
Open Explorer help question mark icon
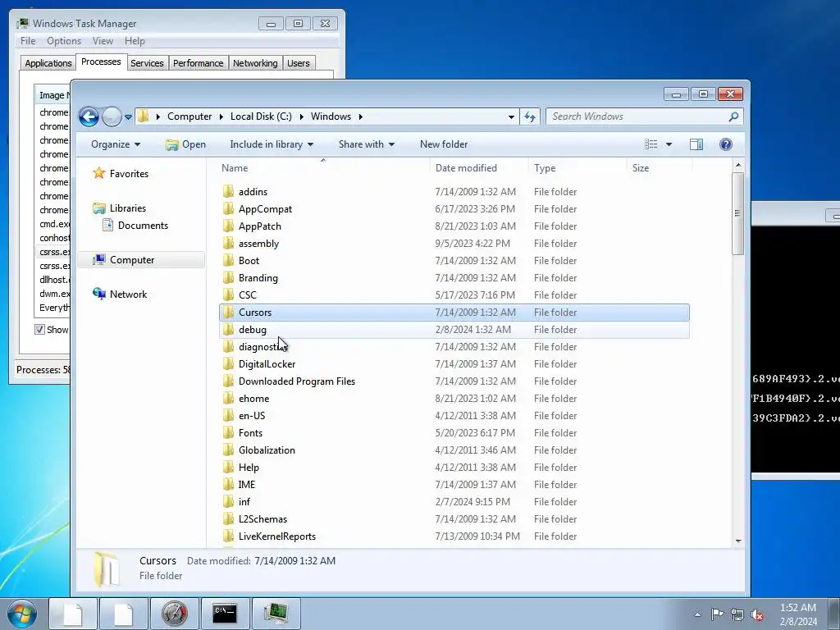726,144
